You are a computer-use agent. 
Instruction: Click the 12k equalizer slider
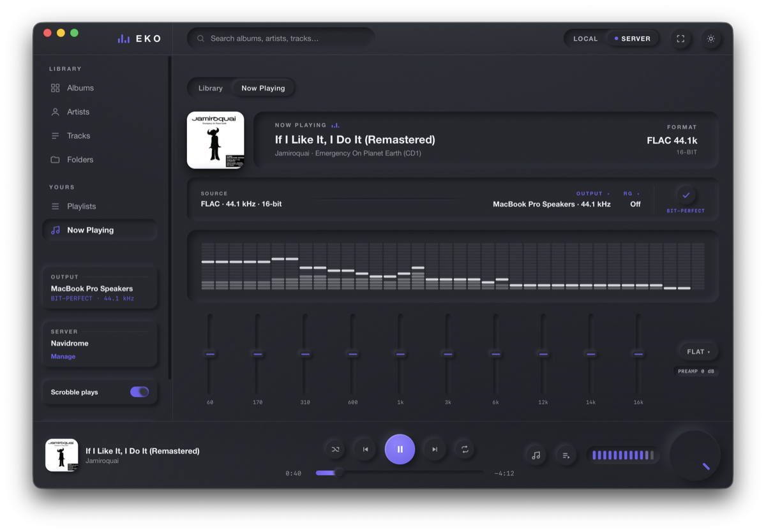point(543,354)
